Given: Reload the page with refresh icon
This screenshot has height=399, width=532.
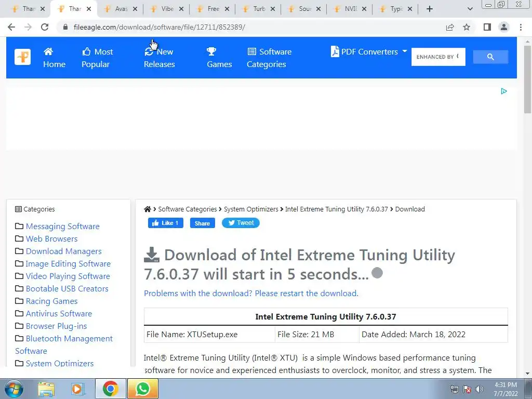Looking at the screenshot, I should coord(45,27).
